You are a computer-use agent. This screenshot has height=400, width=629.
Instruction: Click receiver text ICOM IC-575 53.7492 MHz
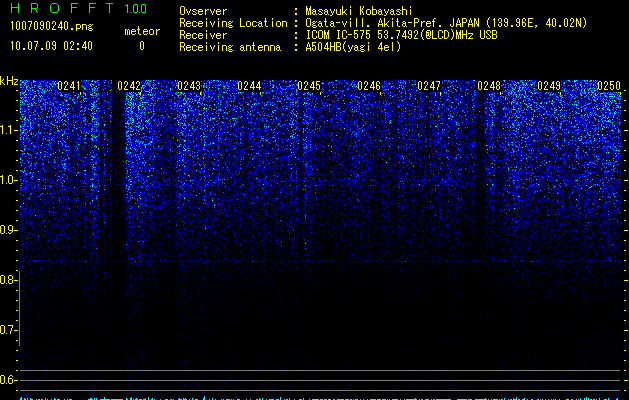(402, 35)
